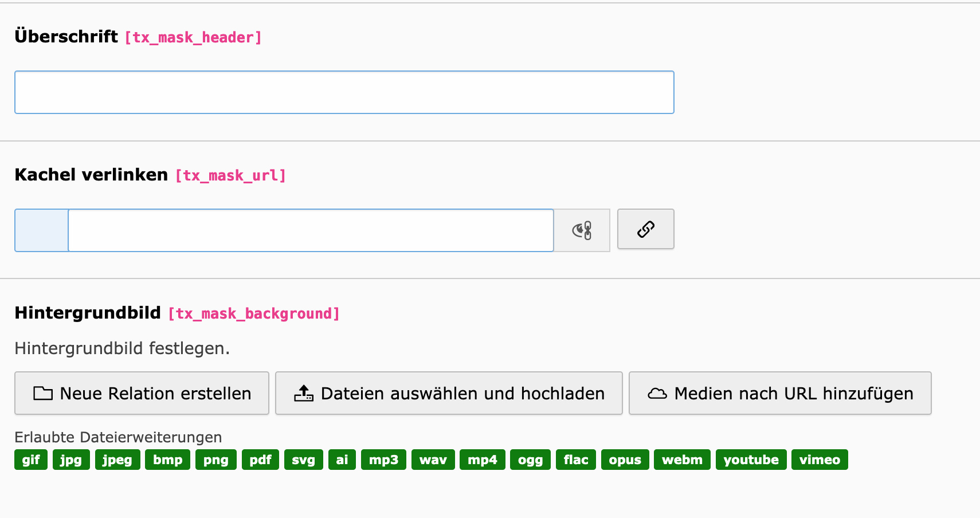The width and height of the screenshot is (980, 518).
Task: Toggle the link explanation view icon
Action: pyautogui.click(x=582, y=230)
